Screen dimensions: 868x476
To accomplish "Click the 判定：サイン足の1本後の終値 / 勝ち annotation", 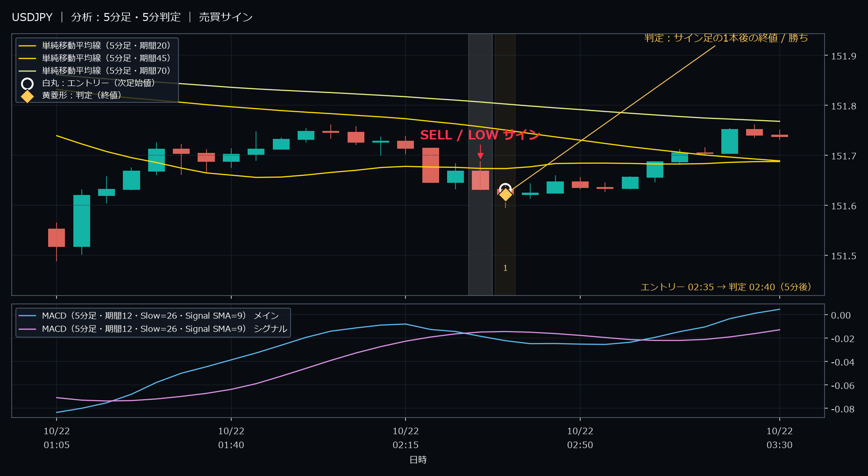I will [x=726, y=38].
